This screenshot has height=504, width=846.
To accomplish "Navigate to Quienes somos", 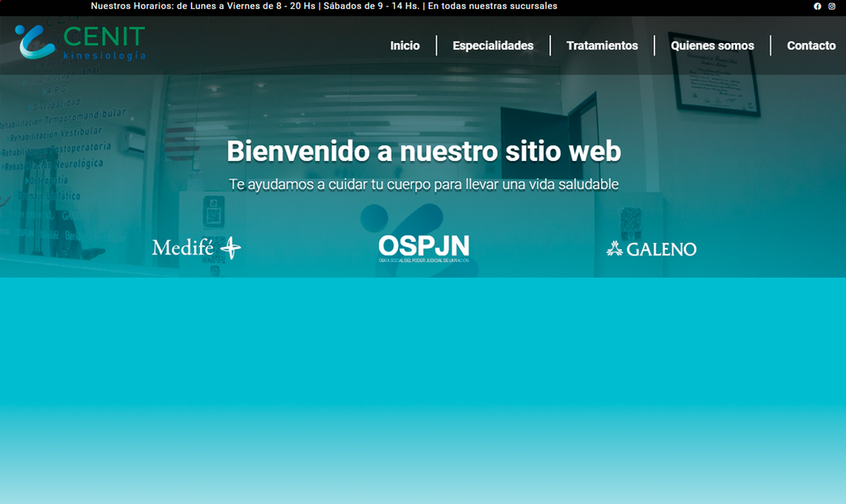I will tap(712, 46).
